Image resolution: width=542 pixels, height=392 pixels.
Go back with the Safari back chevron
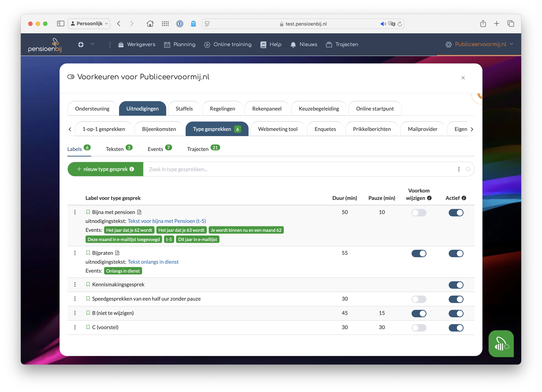[119, 24]
